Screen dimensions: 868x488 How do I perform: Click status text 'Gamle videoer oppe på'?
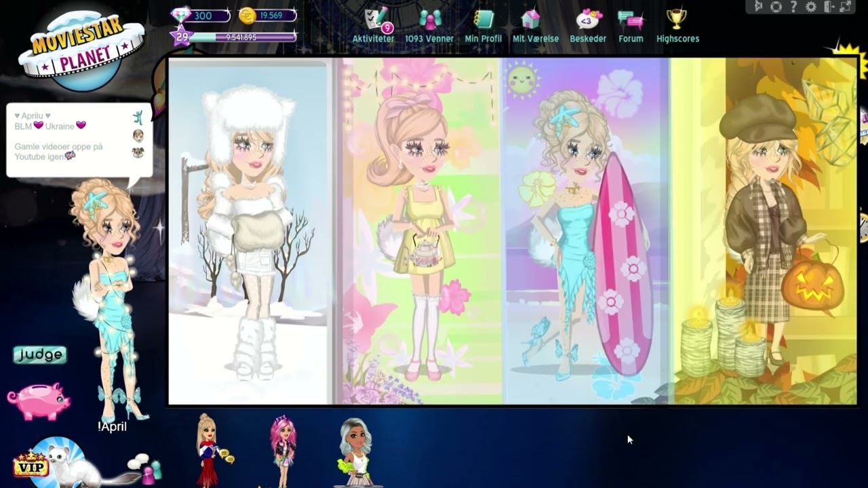(x=58, y=146)
